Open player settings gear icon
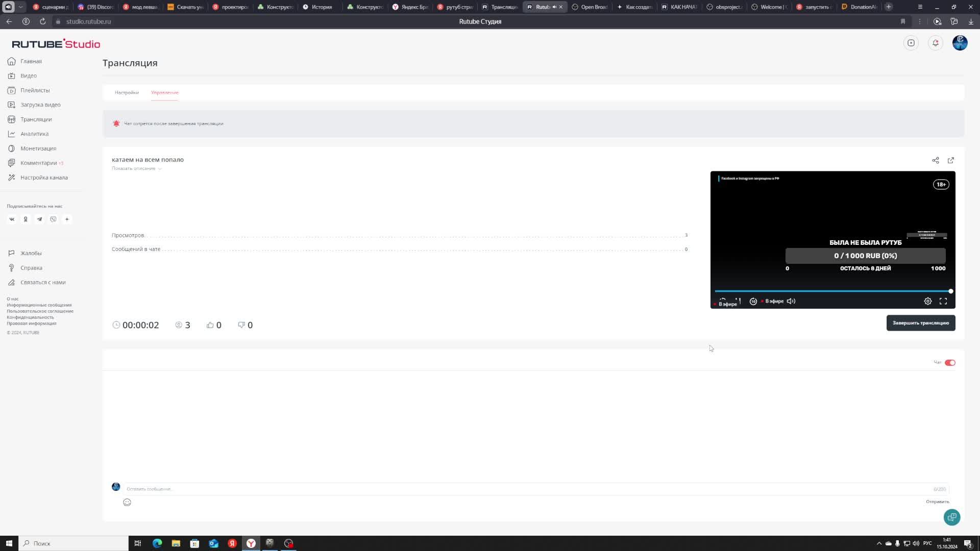980x551 pixels. (x=927, y=301)
